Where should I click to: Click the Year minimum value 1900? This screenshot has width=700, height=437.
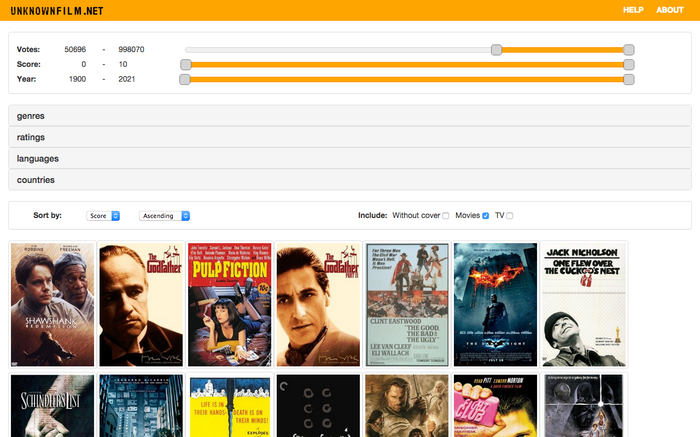pyautogui.click(x=77, y=79)
